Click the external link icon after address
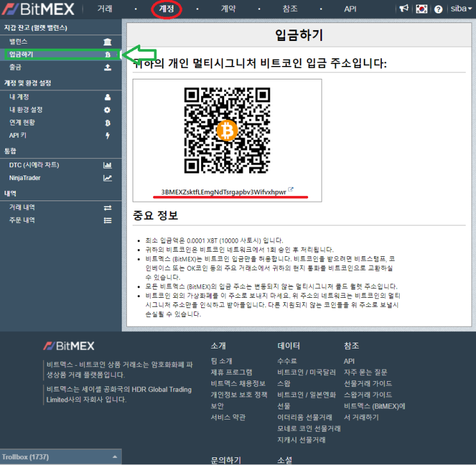The image size is (476, 465). pos(290,190)
